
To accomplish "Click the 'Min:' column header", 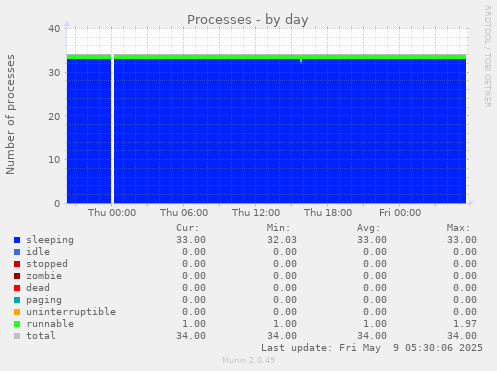I will tap(278, 228).
